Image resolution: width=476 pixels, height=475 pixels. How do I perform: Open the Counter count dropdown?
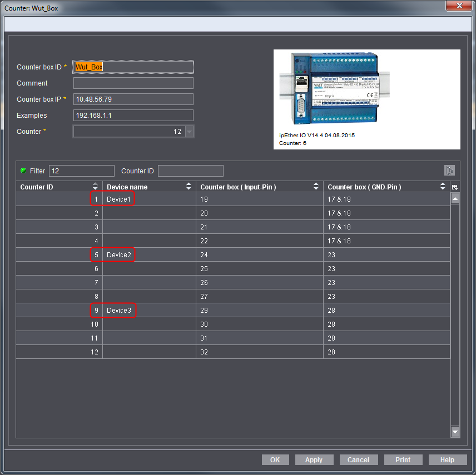(x=190, y=131)
